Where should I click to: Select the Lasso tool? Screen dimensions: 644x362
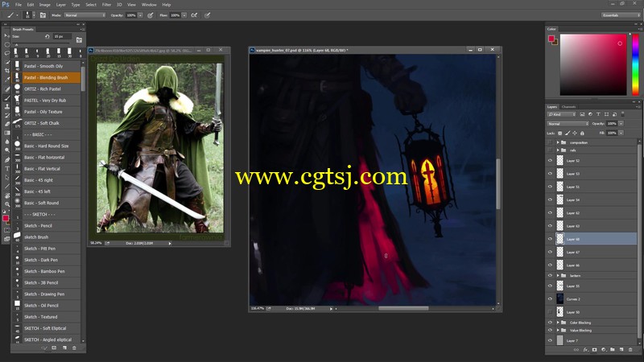coord(6,53)
